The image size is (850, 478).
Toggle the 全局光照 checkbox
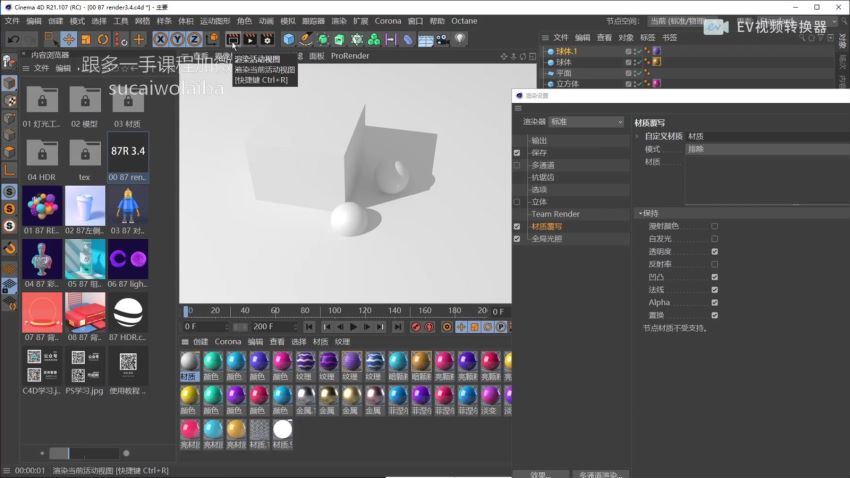click(517, 239)
